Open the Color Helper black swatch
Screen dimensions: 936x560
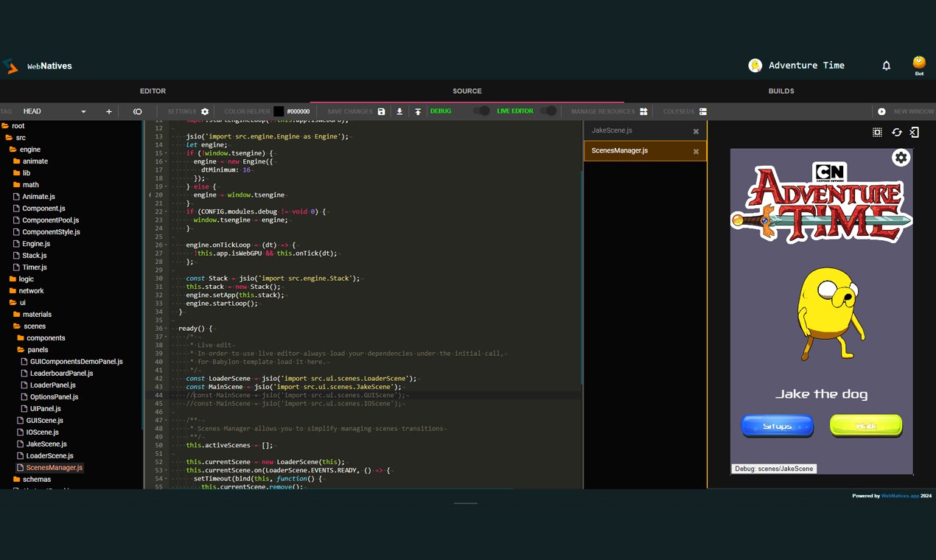(x=279, y=111)
